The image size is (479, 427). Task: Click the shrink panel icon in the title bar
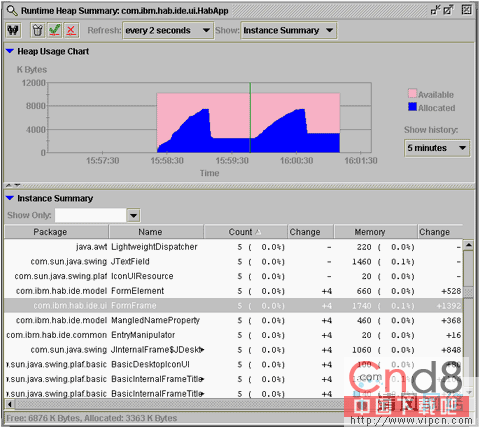click(435, 10)
